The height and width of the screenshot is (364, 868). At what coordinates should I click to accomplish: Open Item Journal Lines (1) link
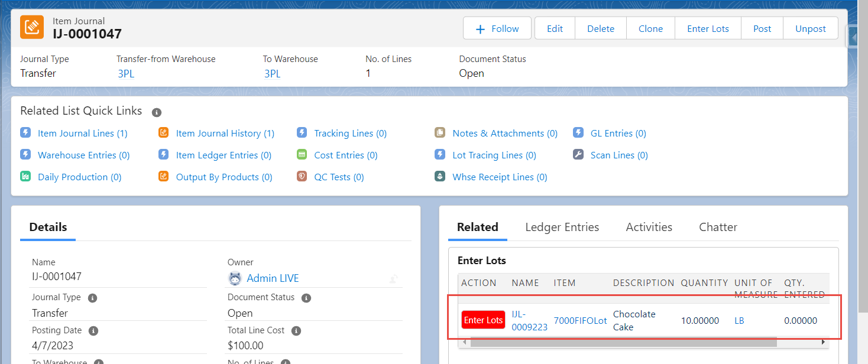click(x=83, y=134)
